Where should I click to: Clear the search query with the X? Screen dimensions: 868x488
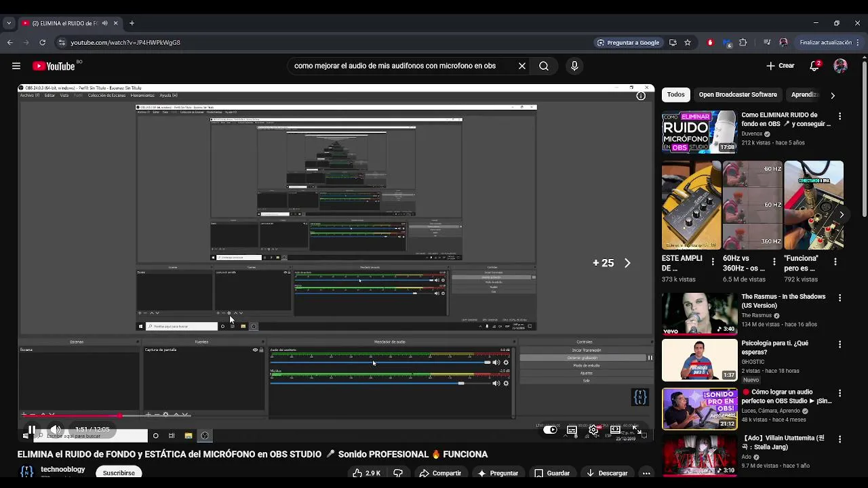pos(522,66)
